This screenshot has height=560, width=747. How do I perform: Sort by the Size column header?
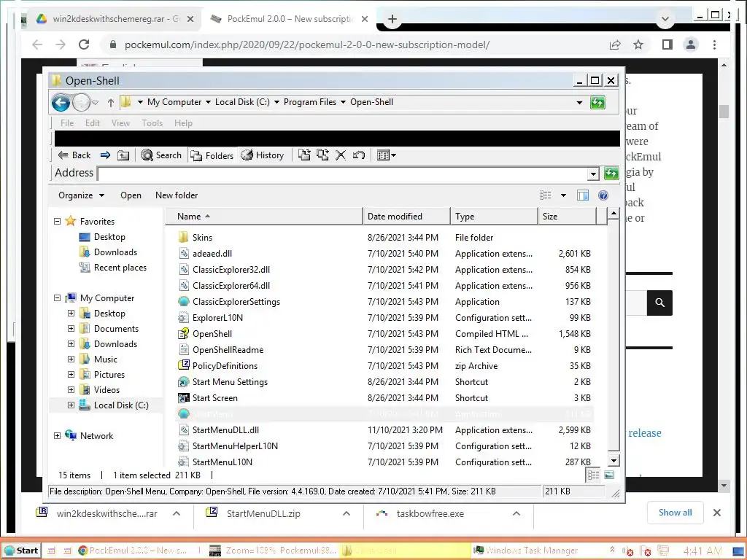pyautogui.click(x=568, y=216)
